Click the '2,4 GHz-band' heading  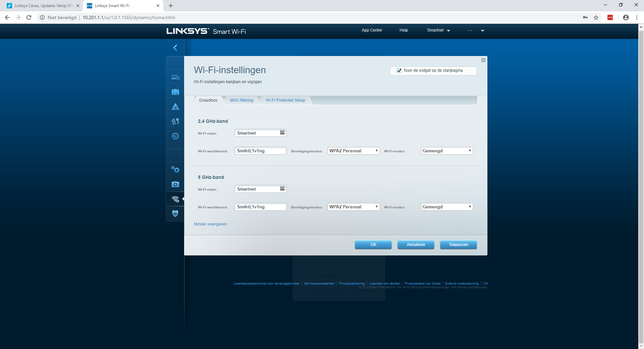click(x=213, y=121)
